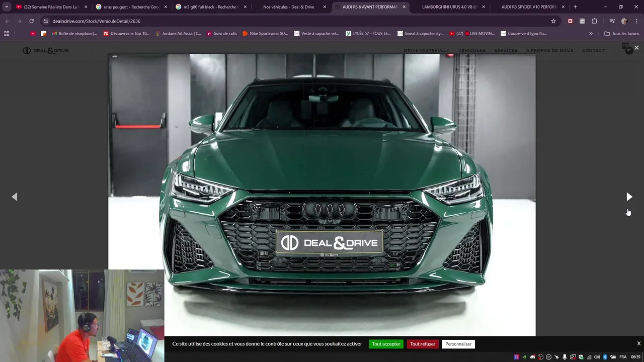Click Personnaliser cookies button
Viewport: 644px width, 362px height.
point(458,344)
